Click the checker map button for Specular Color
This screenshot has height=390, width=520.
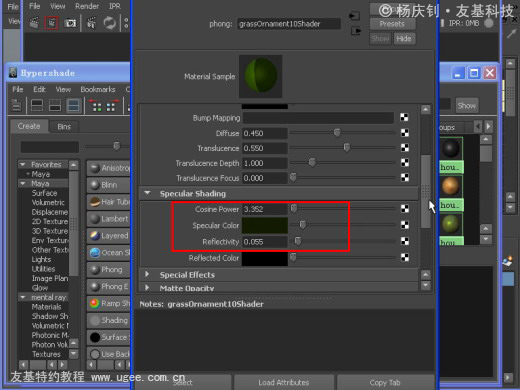pyautogui.click(x=405, y=225)
